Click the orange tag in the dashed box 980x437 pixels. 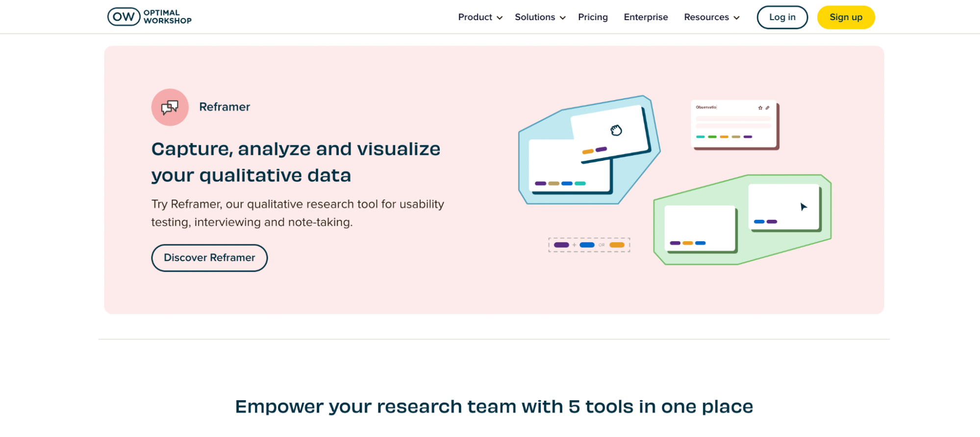[x=617, y=245]
